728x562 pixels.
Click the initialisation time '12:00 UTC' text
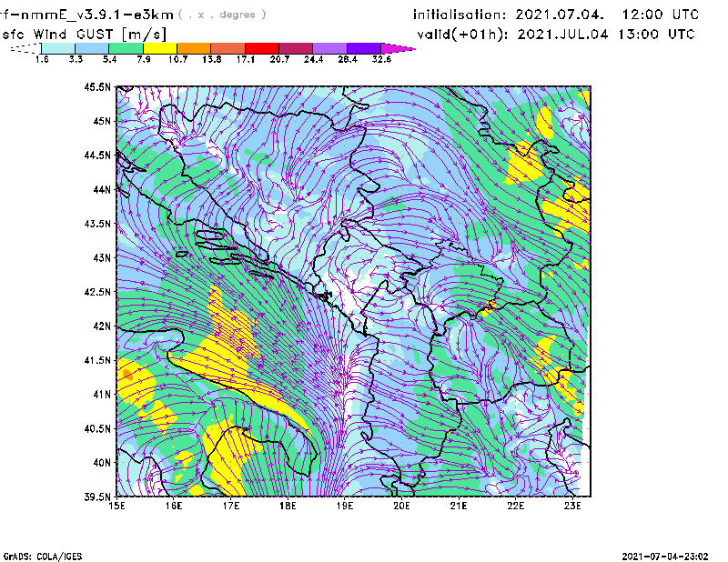(x=661, y=15)
